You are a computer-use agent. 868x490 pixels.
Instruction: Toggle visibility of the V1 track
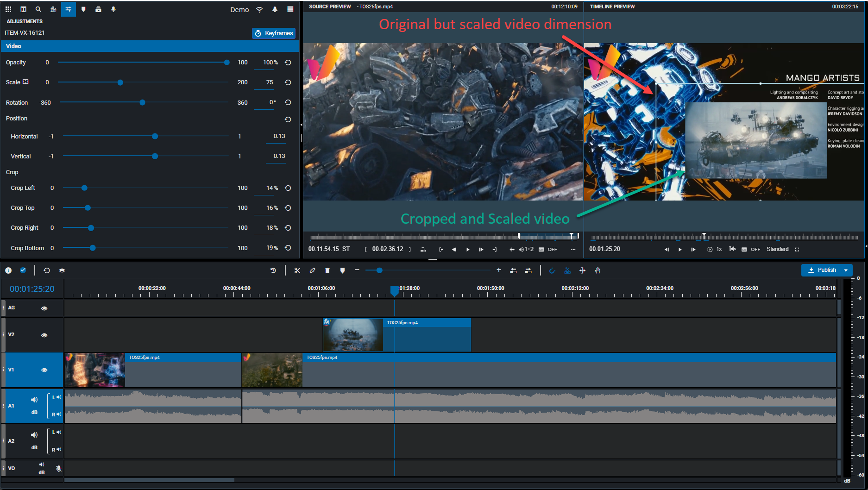click(44, 370)
